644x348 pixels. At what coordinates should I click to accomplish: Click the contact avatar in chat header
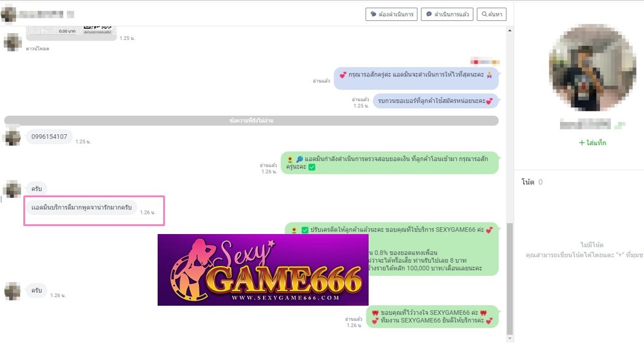coord(9,13)
